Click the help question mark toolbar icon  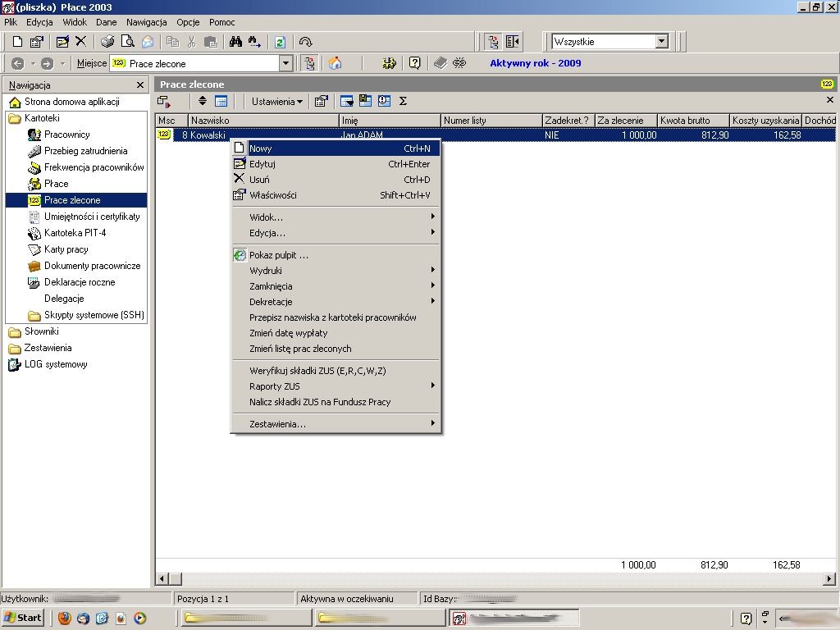click(414, 63)
